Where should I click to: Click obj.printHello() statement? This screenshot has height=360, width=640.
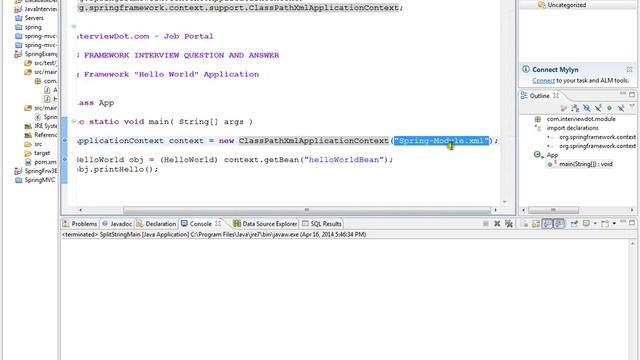pos(118,169)
